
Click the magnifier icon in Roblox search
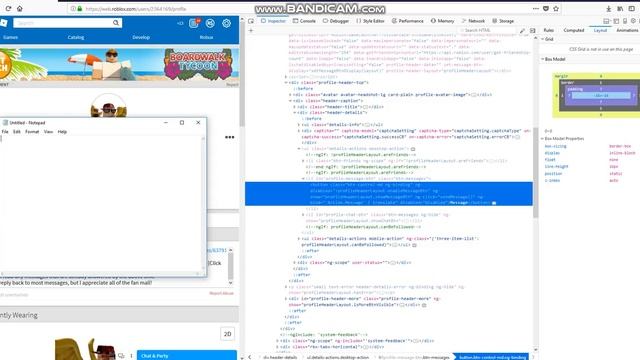(x=116, y=23)
